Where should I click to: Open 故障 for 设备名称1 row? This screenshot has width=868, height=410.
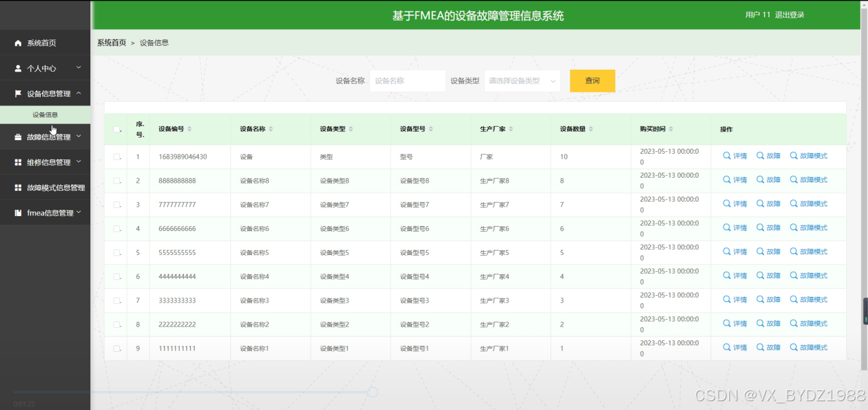coord(769,347)
